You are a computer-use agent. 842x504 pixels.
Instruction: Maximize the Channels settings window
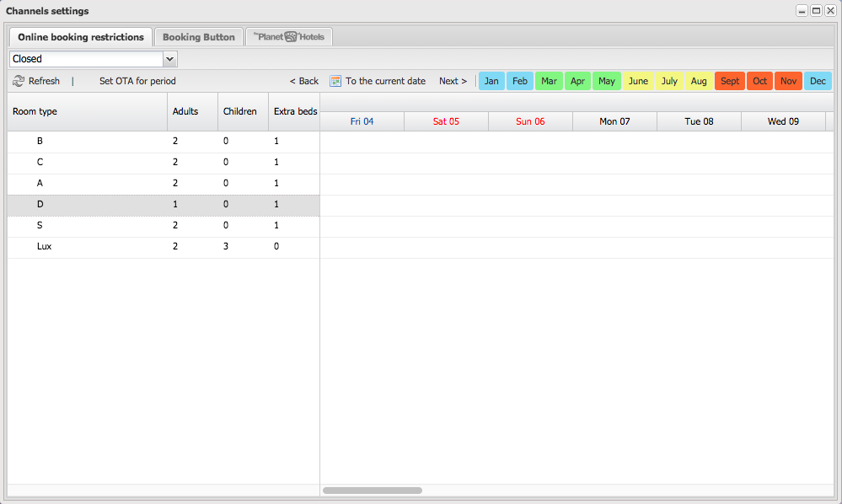tap(816, 11)
